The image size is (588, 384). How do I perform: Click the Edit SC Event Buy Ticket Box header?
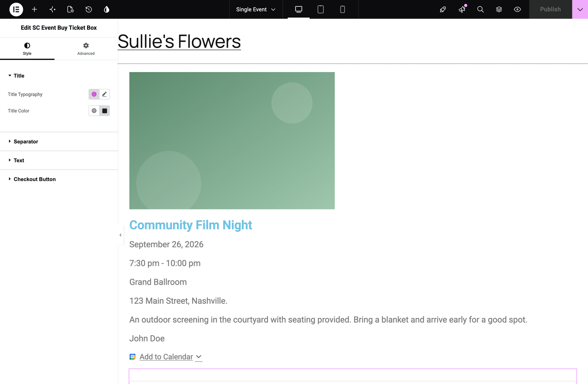click(59, 28)
